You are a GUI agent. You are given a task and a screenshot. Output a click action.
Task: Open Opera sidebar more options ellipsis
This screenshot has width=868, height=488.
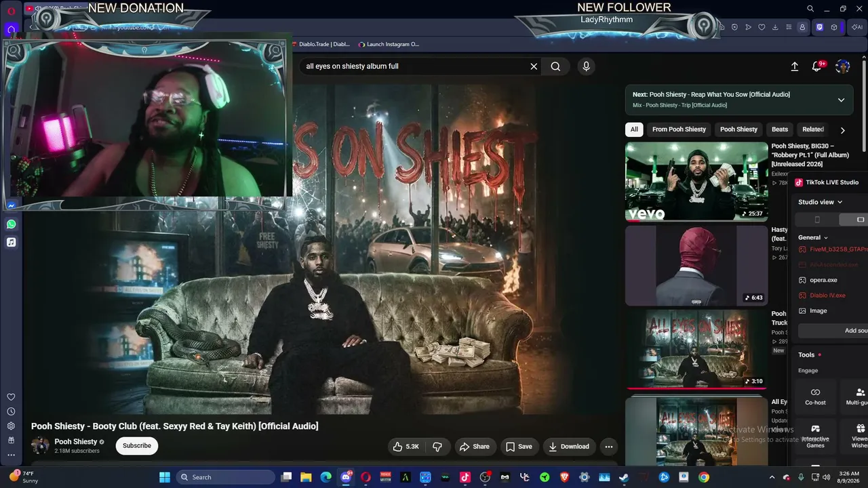(x=11, y=455)
